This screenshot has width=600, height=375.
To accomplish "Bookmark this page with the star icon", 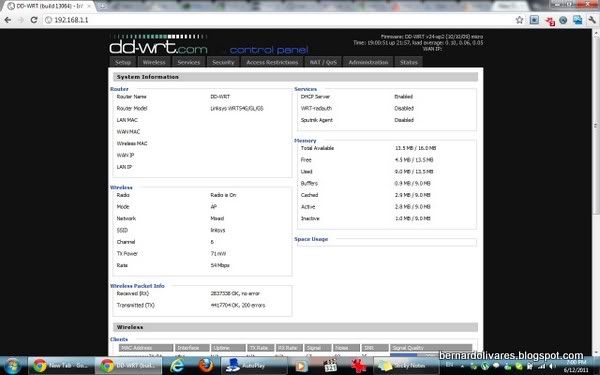I will point(519,20).
